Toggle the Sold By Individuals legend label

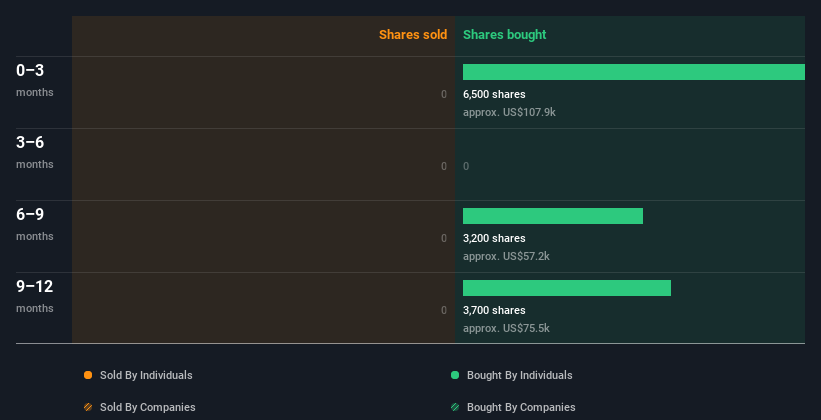pos(146,375)
